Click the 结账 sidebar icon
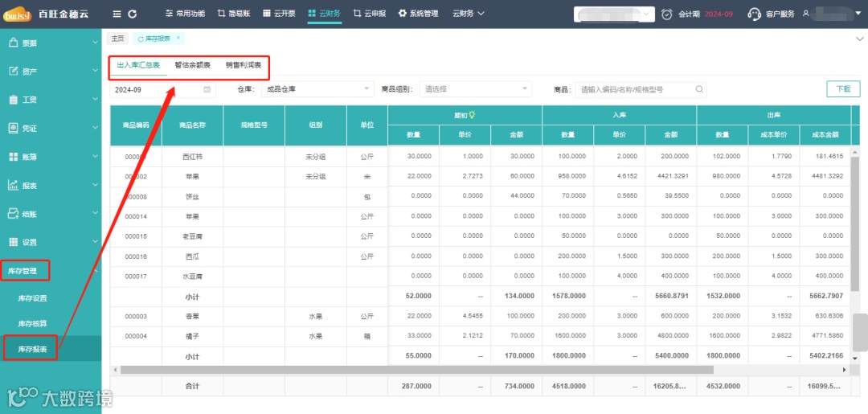The height and width of the screenshot is (414, 868). [14, 214]
